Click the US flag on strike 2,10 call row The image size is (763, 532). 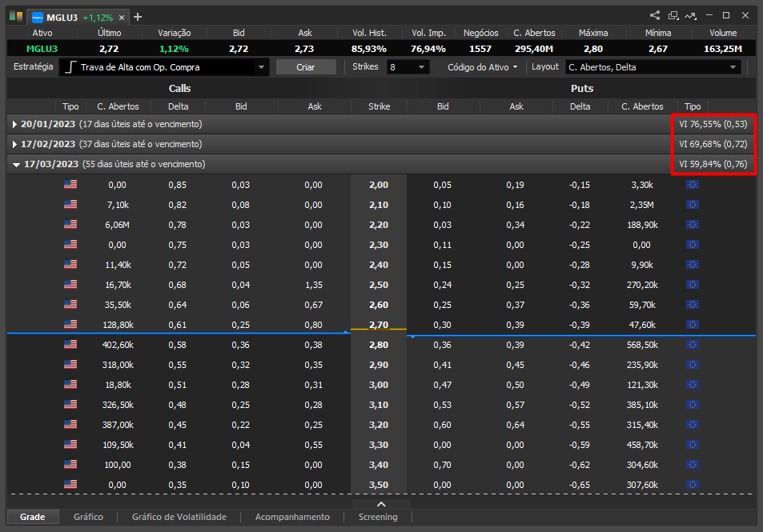click(70, 204)
